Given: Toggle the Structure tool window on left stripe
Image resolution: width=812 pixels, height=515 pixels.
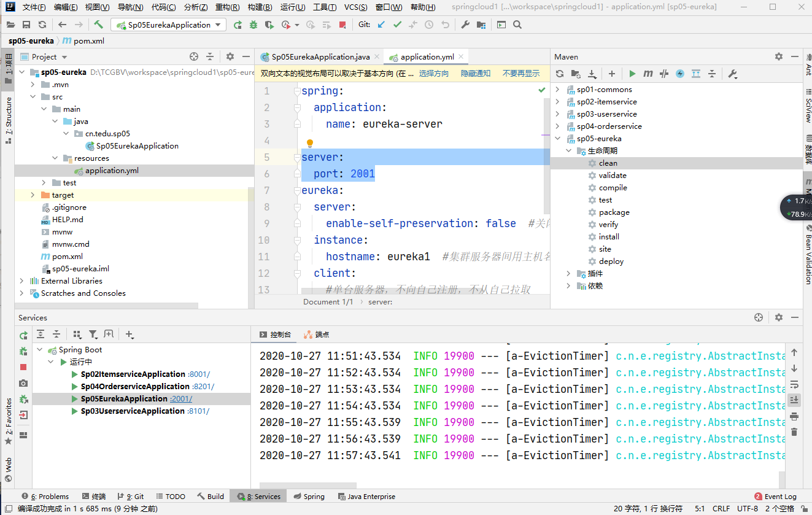Looking at the screenshot, I should coord(8,115).
